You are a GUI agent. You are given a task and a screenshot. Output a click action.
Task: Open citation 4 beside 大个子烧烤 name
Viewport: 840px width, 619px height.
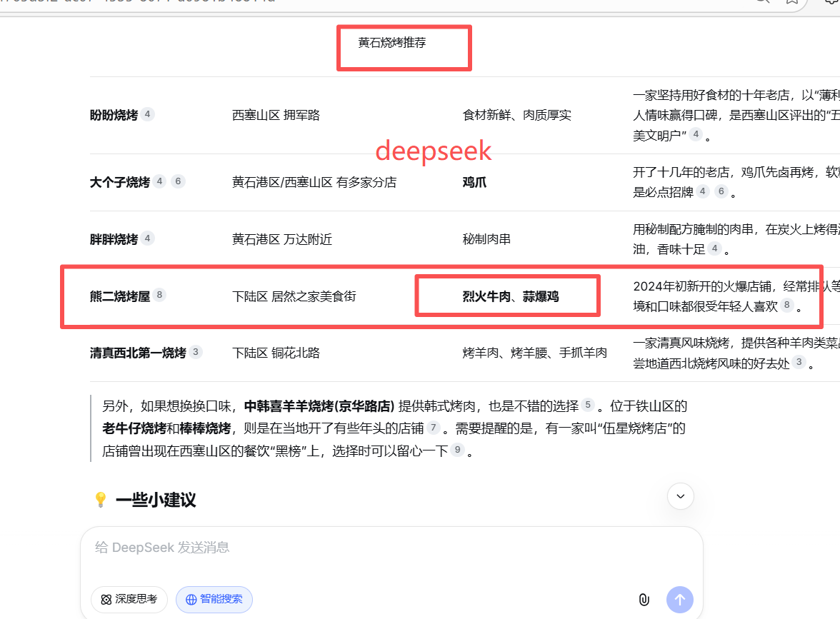click(160, 181)
